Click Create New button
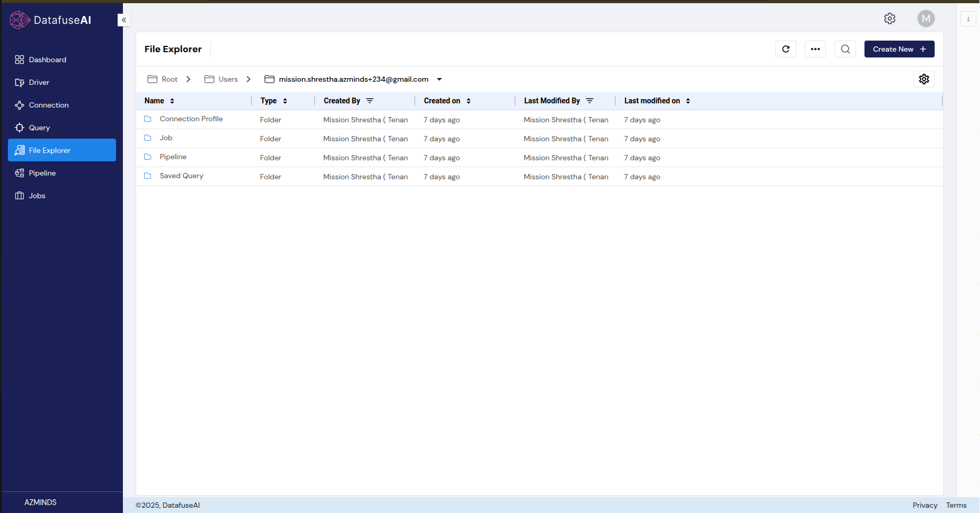 coord(899,49)
